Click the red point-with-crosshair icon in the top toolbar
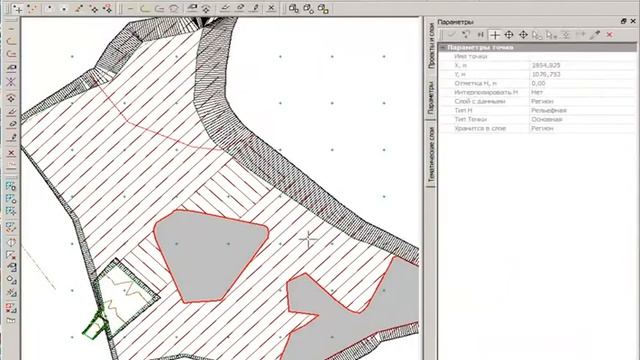Screen dimensions: 640x360 108,9
